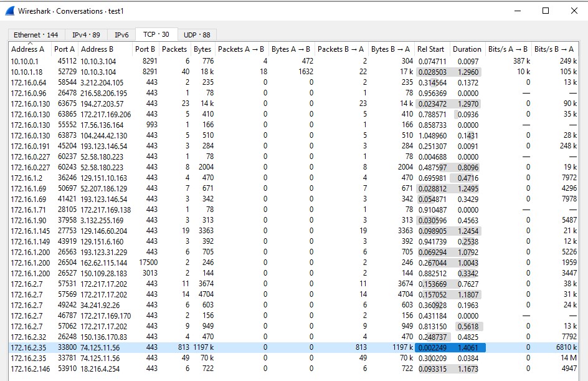Viewport: 588px width, 381px height.
Task: Select the 172.16.1.145 conversation row
Action: tap(293, 231)
